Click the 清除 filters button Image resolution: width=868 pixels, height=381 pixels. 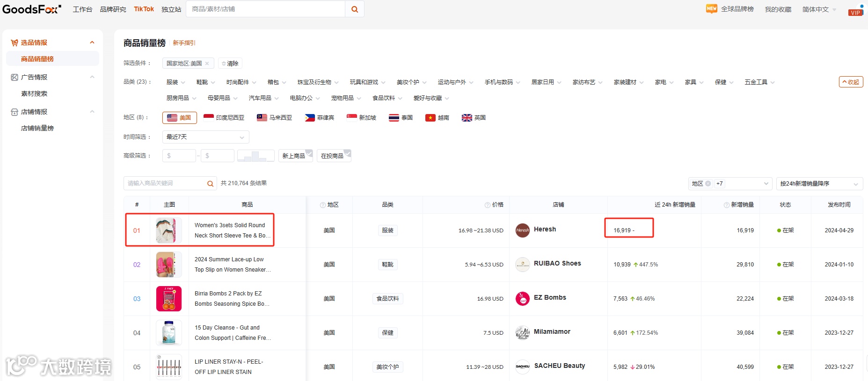230,64
